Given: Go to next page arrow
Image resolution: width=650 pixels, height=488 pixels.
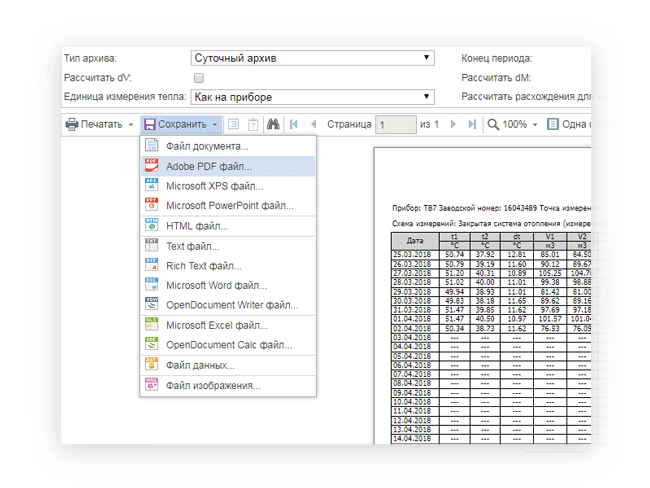Looking at the screenshot, I should [453, 124].
